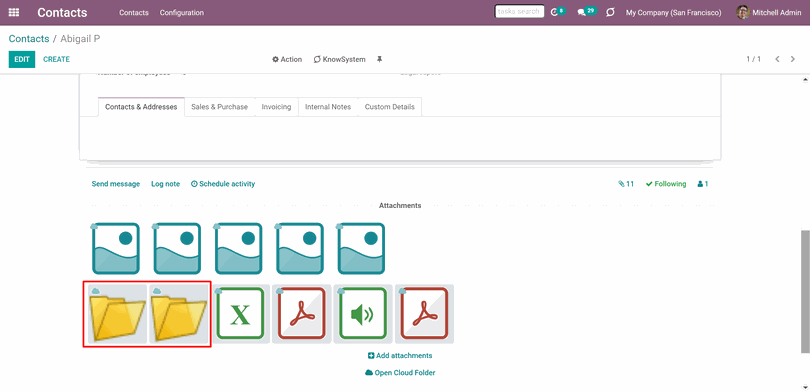The height and width of the screenshot is (391, 810).
Task: Open the conversations chat icon with 29 badge
Action: pos(582,12)
